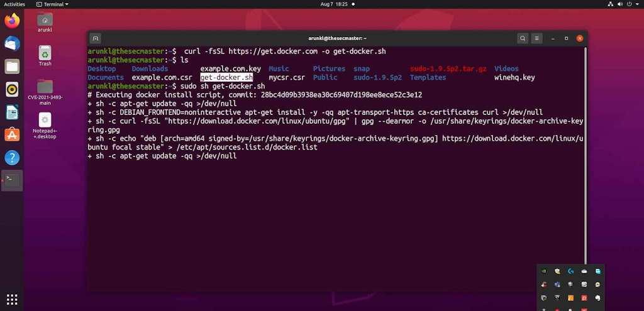
Task: Open the Terminal app menu in top bar
Action: [52, 4]
